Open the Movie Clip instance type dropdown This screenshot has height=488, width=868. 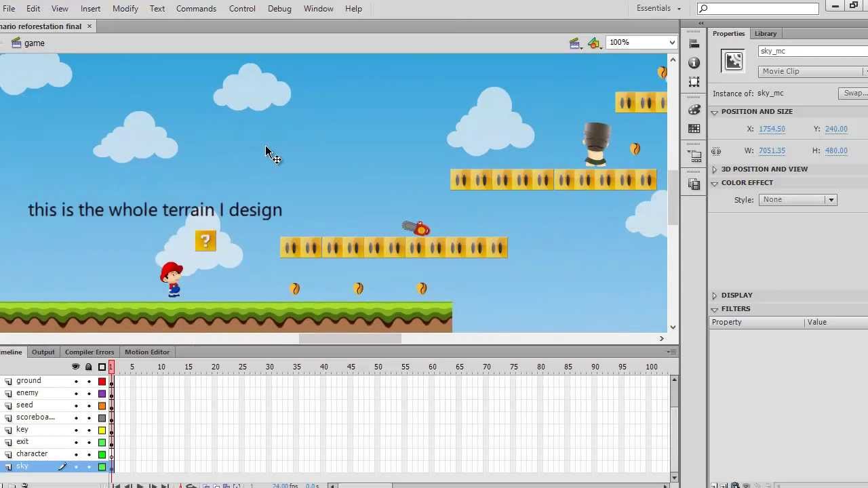[x=813, y=71]
